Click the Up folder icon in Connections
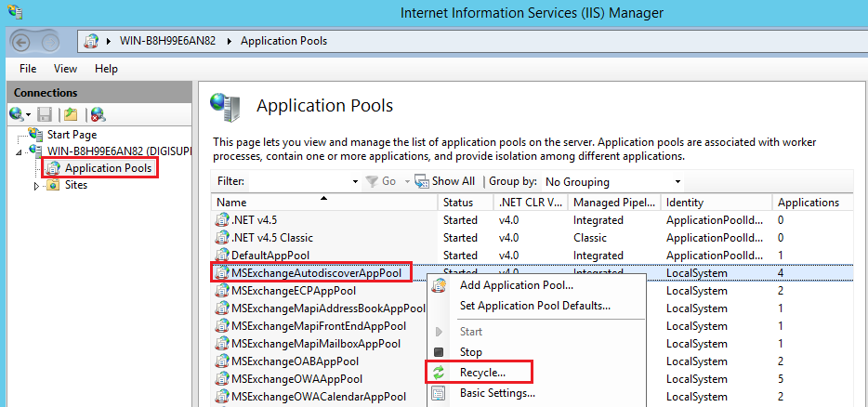 click(71, 113)
